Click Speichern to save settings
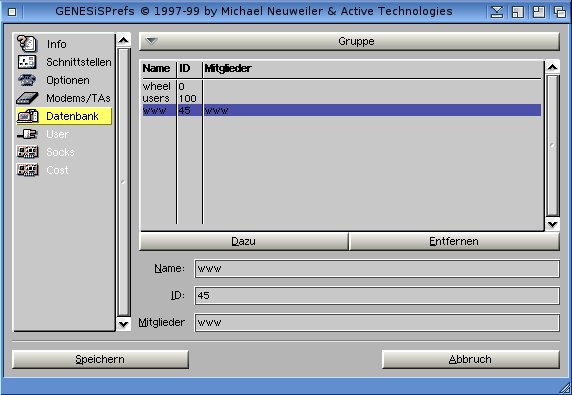The width and height of the screenshot is (572, 395). pos(100,359)
